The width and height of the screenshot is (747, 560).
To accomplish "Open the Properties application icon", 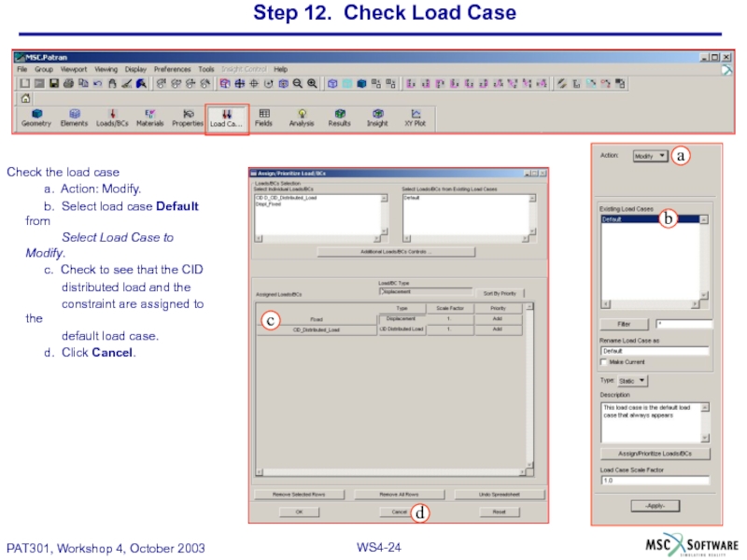I will 188,118.
